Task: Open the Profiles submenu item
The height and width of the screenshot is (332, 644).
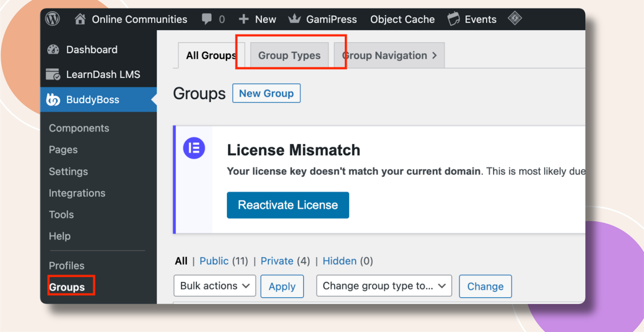Action: [x=66, y=266]
